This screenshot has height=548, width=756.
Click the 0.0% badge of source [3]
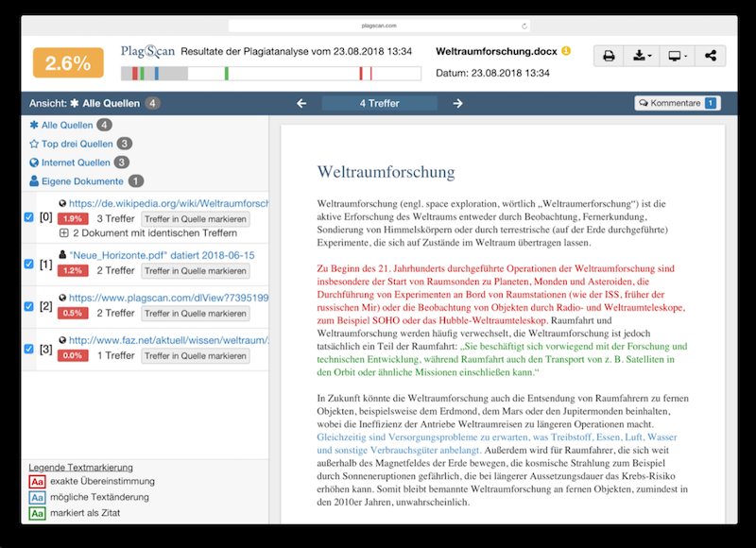[x=73, y=355]
